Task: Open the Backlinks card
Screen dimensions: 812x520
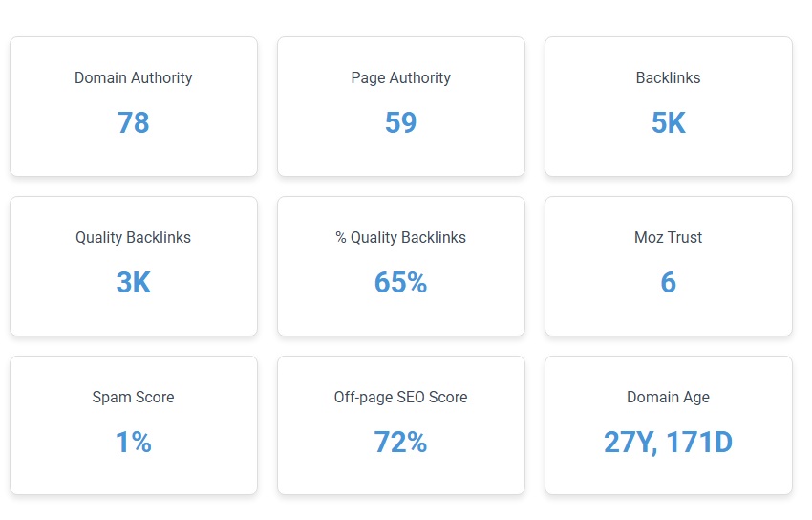Action: point(669,106)
